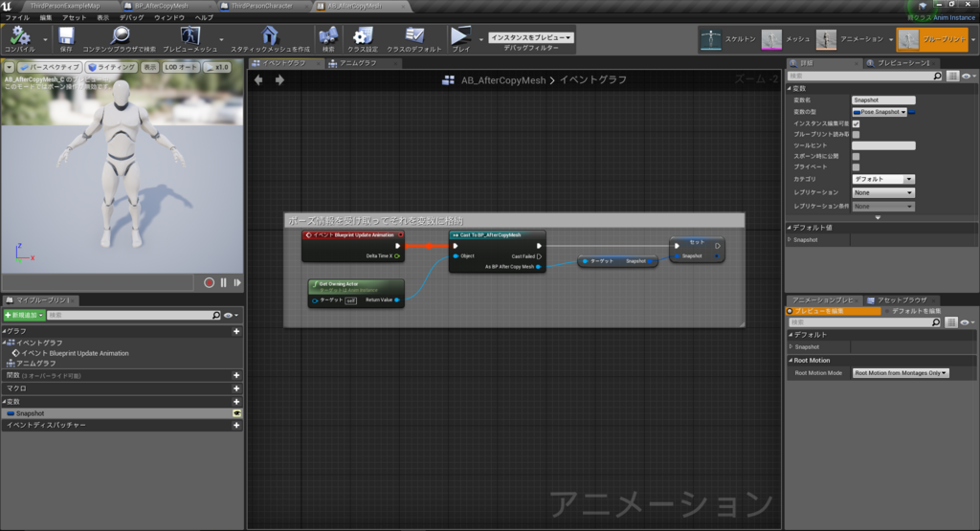
Task: Click x1.0 playback speed button
Action: point(217,67)
